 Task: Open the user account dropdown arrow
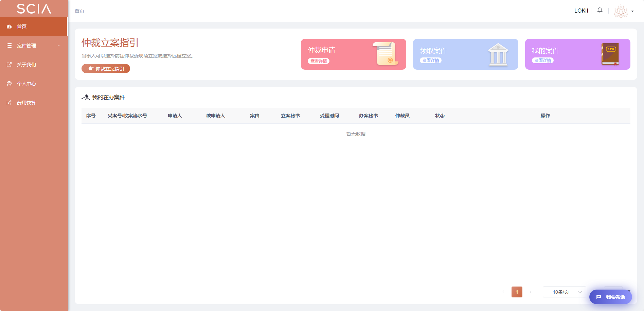(x=632, y=12)
